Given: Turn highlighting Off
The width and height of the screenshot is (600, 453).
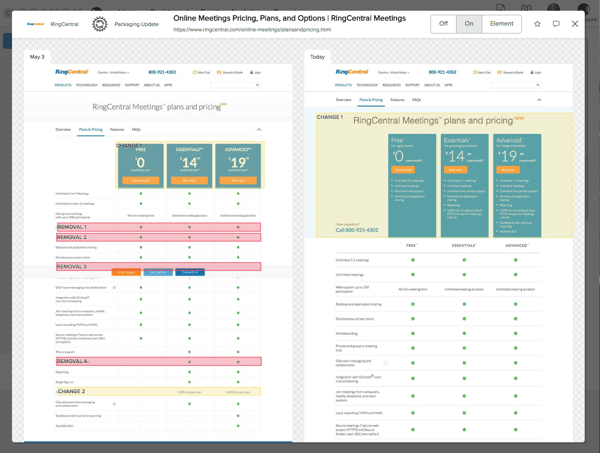Looking at the screenshot, I should pos(443,24).
